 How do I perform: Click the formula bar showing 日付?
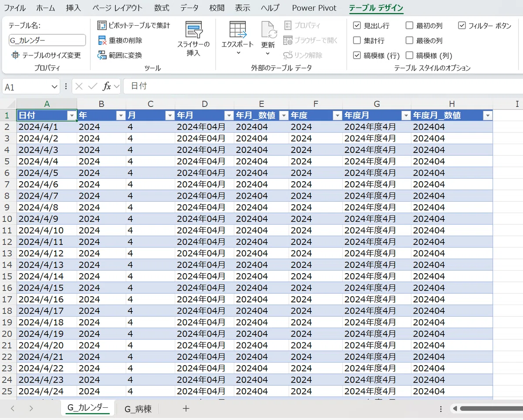pos(323,86)
